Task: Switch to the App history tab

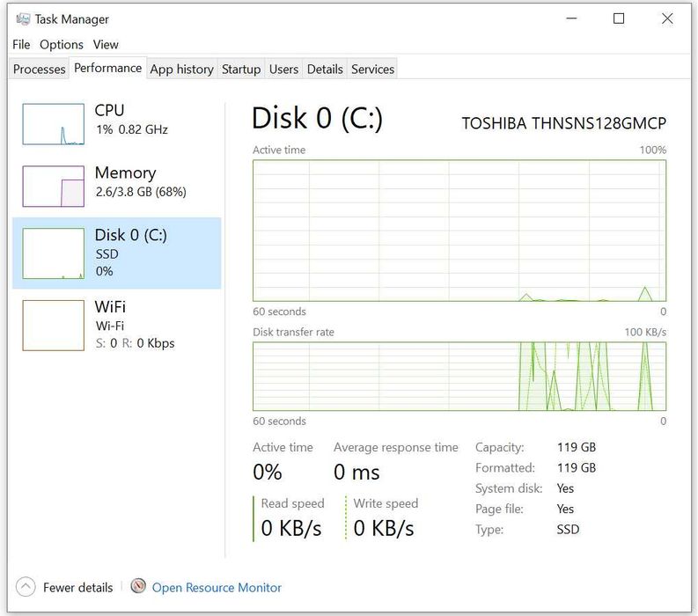Action: click(x=181, y=69)
